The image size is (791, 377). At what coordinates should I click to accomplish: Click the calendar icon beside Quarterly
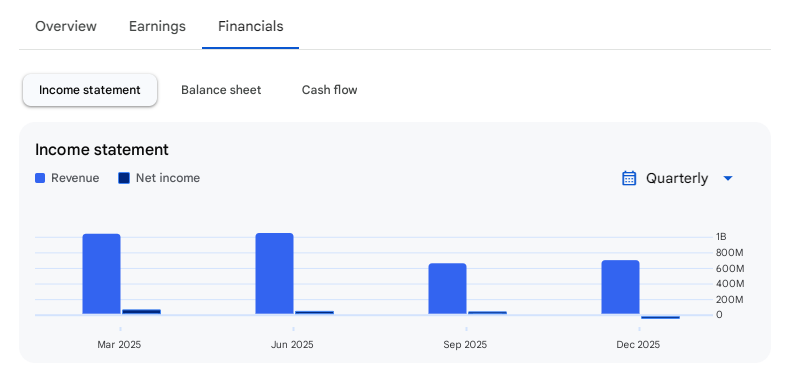(629, 178)
